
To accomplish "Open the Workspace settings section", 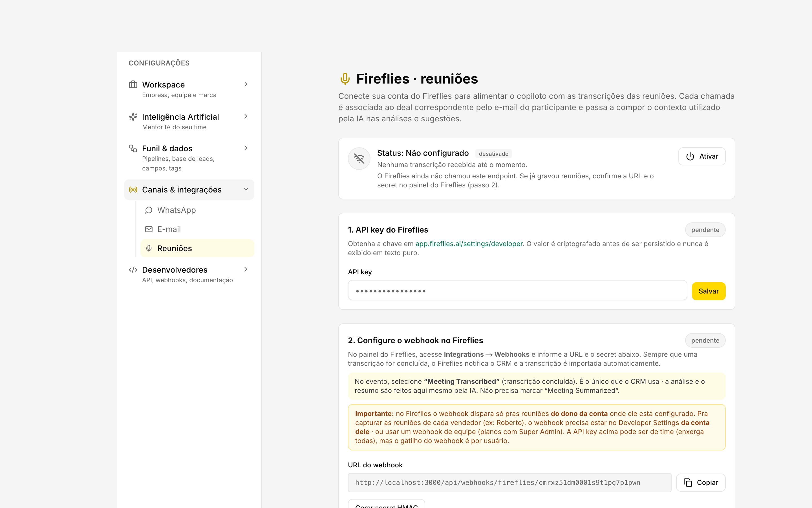I will point(189,89).
